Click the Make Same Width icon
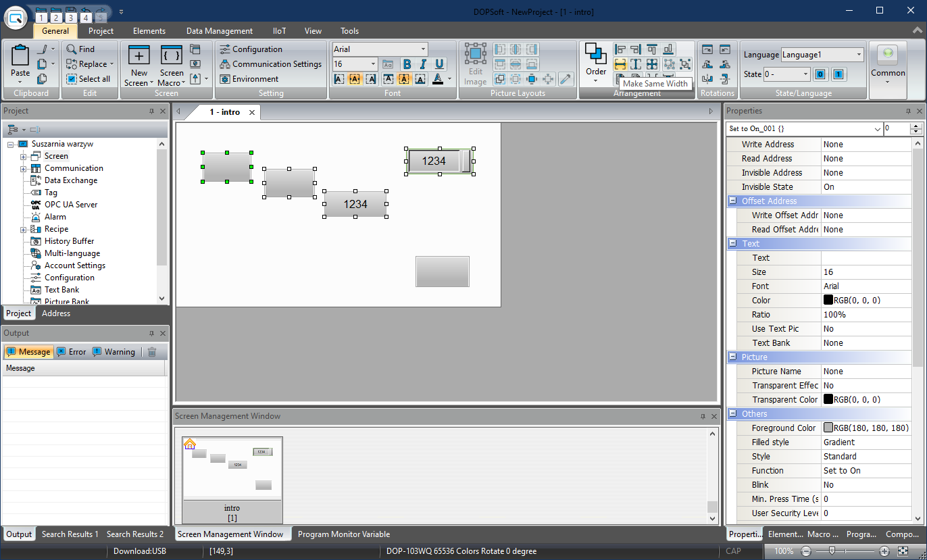The width and height of the screenshot is (927, 560). pyautogui.click(x=620, y=64)
